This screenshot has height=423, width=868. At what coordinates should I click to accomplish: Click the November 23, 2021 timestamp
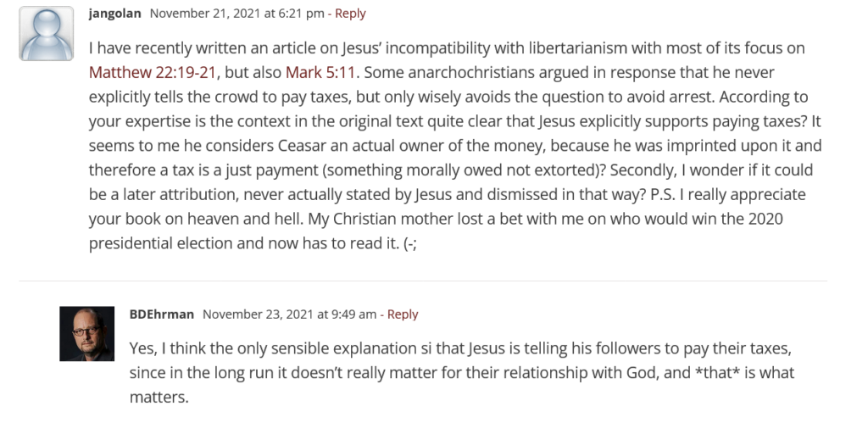point(289,314)
